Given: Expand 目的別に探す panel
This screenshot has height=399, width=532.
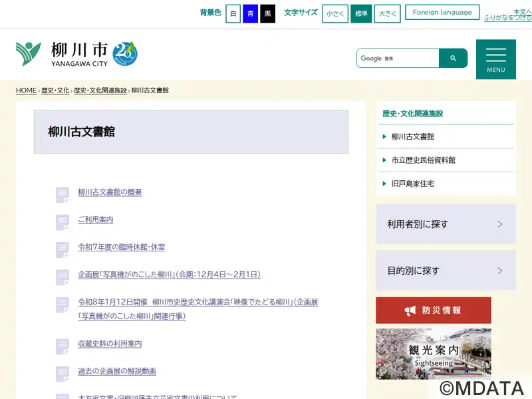Looking at the screenshot, I should [446, 271].
